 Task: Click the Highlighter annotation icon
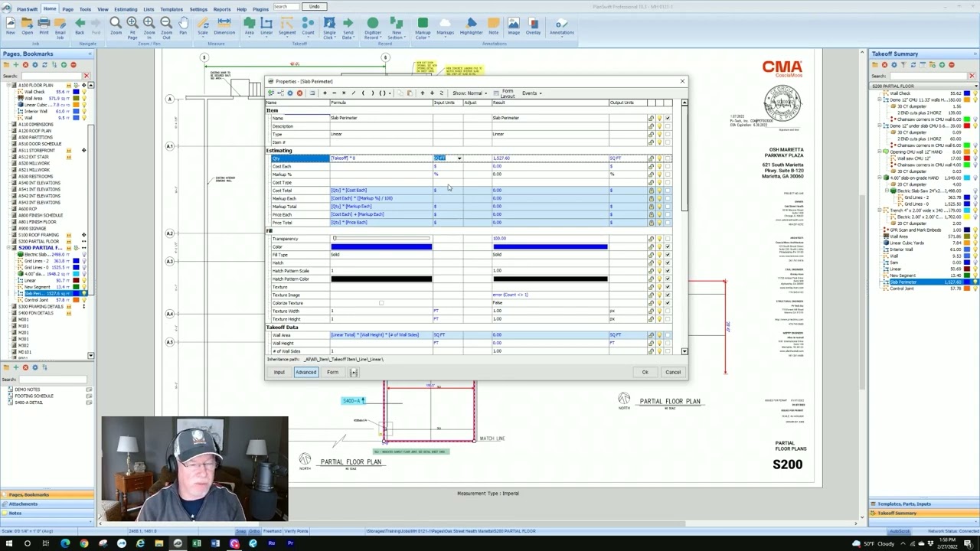pyautogui.click(x=471, y=26)
